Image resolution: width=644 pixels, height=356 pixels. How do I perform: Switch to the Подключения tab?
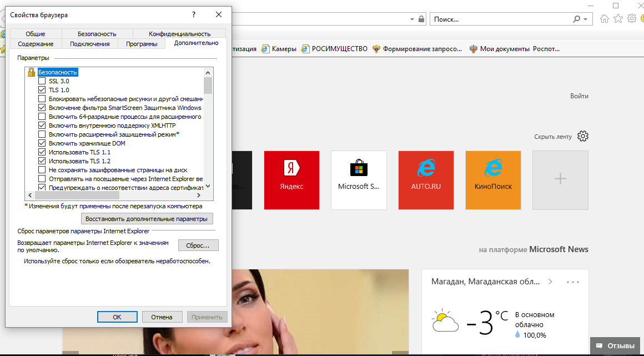[90, 44]
